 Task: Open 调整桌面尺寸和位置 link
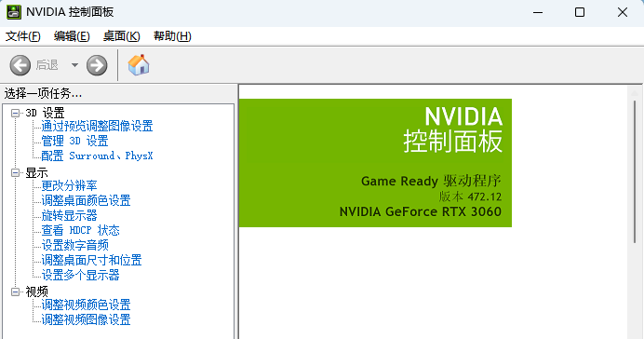click(x=91, y=260)
